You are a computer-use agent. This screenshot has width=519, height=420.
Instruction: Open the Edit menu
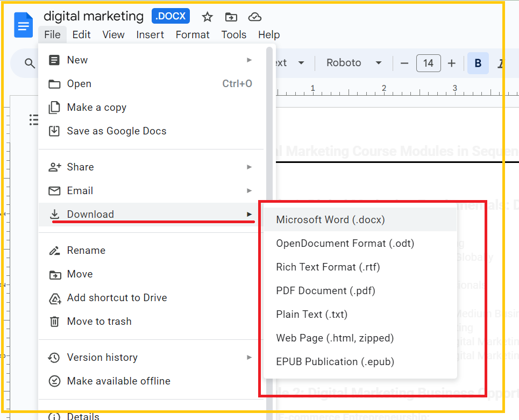(81, 34)
